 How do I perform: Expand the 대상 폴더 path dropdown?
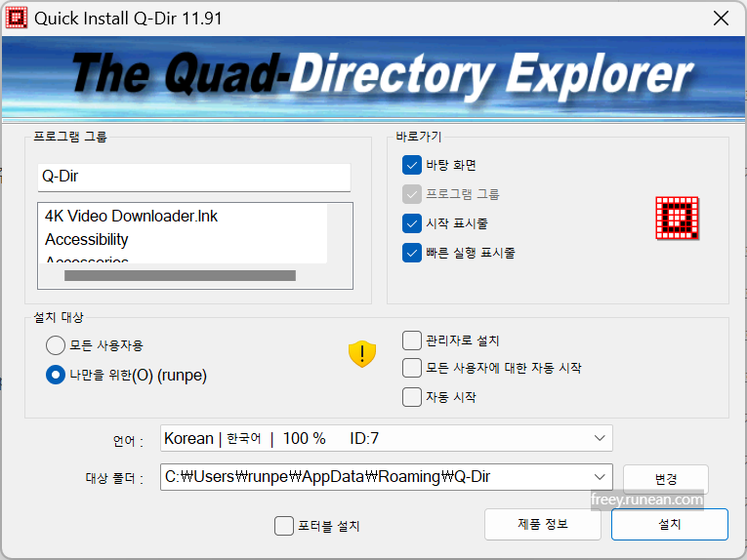click(600, 477)
